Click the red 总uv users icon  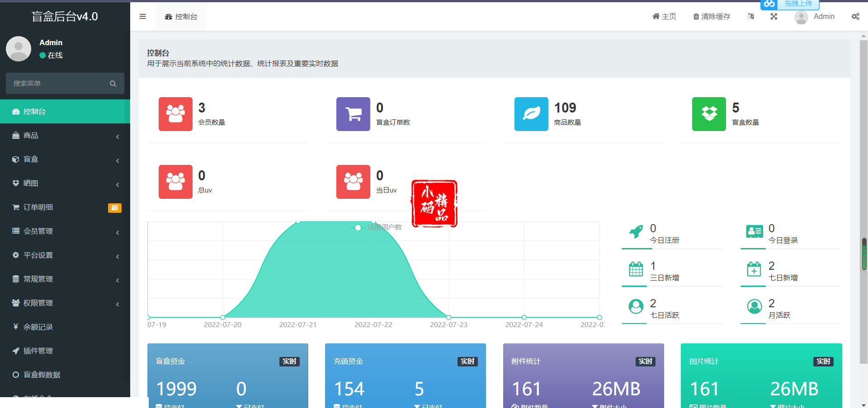[175, 182]
